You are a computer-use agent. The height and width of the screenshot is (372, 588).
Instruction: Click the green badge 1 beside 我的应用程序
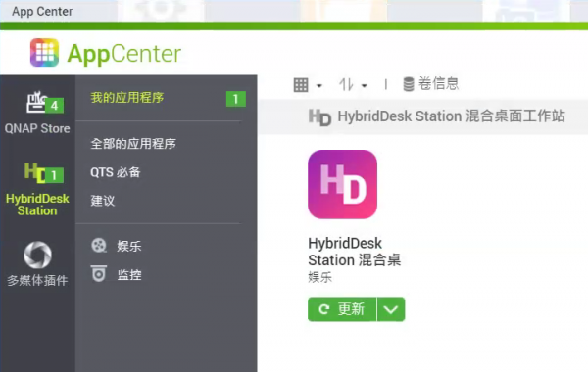236,99
